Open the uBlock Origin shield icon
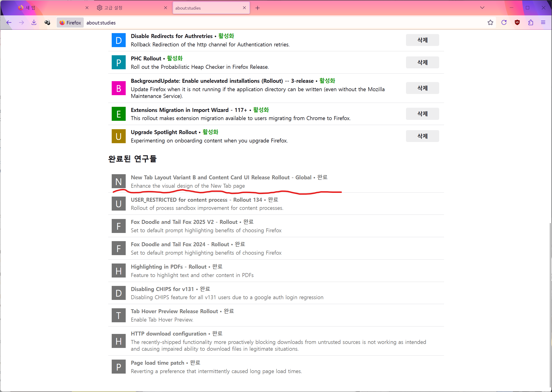The width and height of the screenshot is (552, 392). (517, 23)
